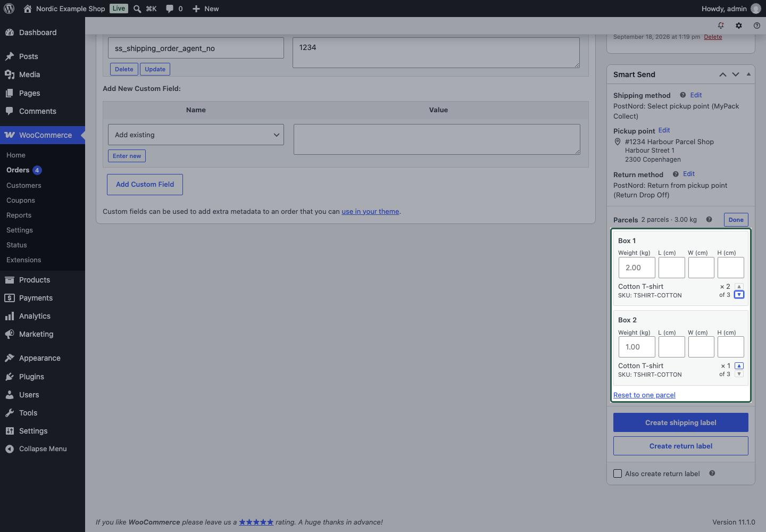Click the Box 1 decrease quantity arrow
Viewport: 766px width, 532px height.
[739, 295]
